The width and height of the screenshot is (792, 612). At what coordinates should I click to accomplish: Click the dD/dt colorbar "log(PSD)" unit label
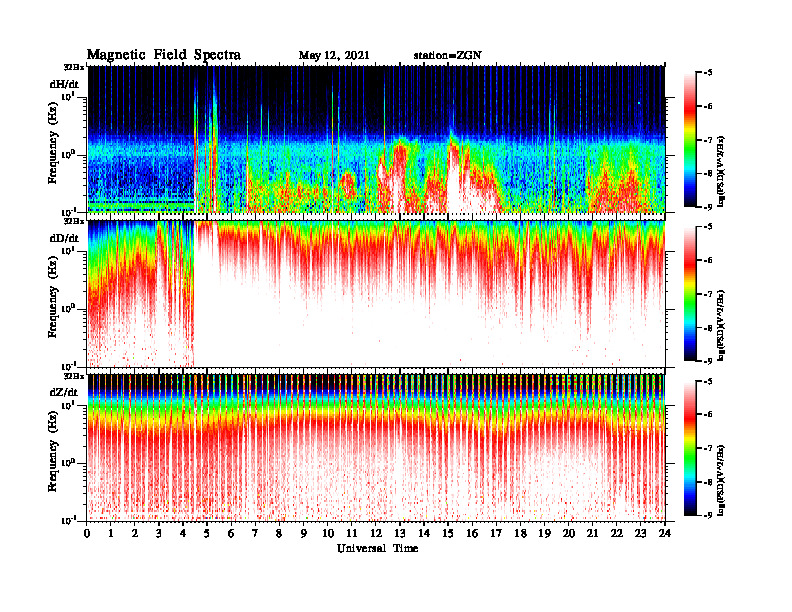722,326
